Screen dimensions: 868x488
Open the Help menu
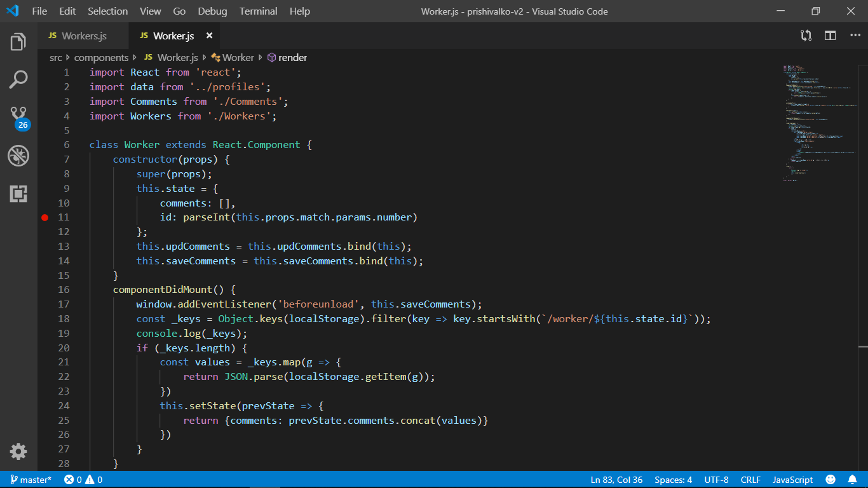click(300, 11)
